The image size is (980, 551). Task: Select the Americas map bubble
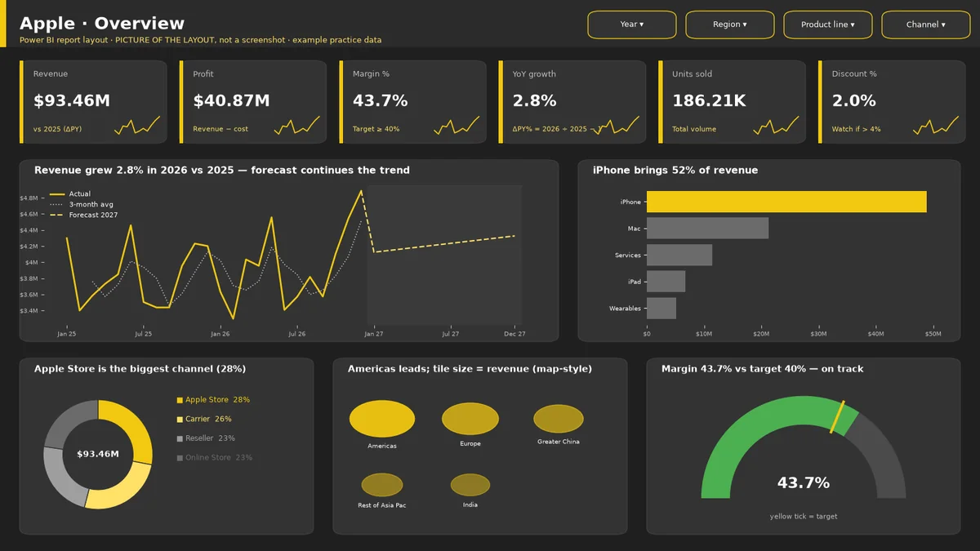[382, 419]
